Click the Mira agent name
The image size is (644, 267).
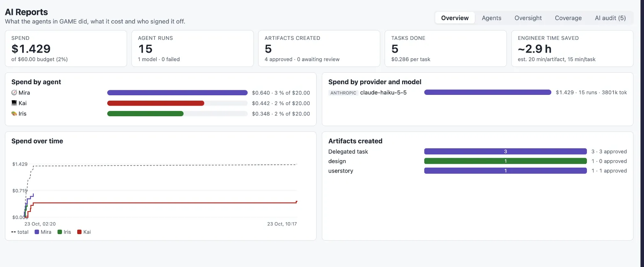click(24, 93)
